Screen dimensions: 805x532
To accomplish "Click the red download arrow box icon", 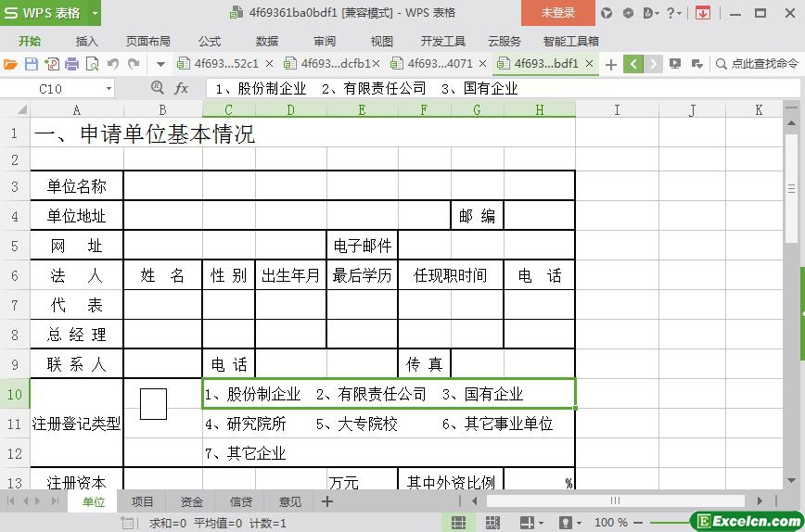I will [x=703, y=13].
